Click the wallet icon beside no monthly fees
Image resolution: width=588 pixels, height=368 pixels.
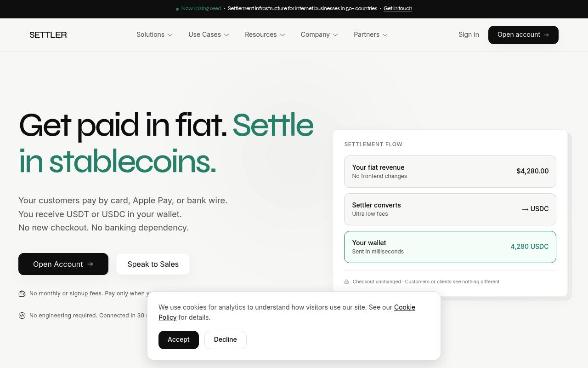22,293
